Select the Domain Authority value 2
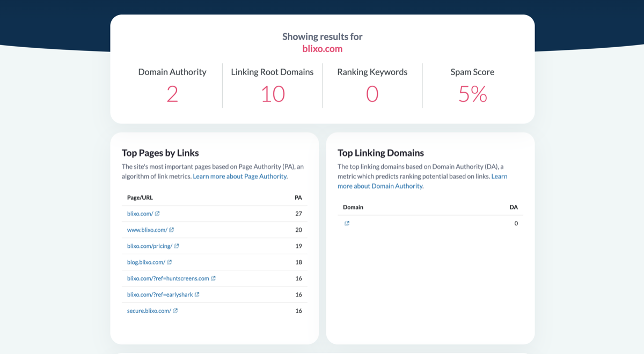The height and width of the screenshot is (354, 644). pyautogui.click(x=172, y=94)
